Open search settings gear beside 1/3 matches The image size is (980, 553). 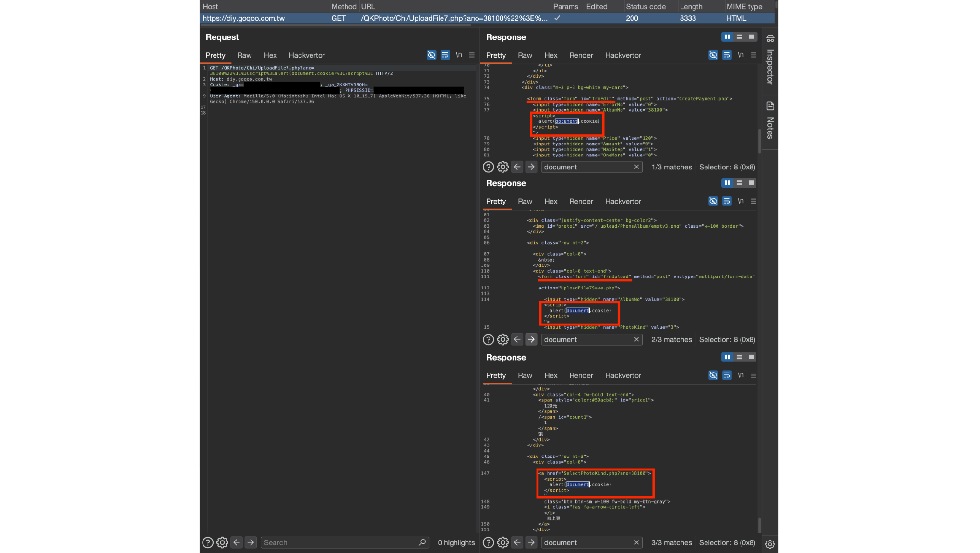[x=502, y=167]
